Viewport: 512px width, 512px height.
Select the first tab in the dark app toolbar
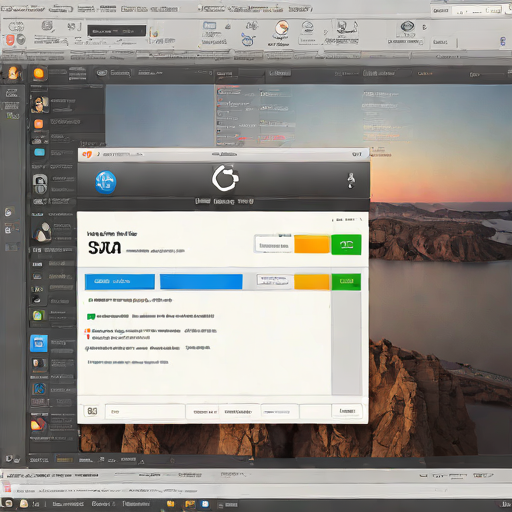(x=113, y=73)
